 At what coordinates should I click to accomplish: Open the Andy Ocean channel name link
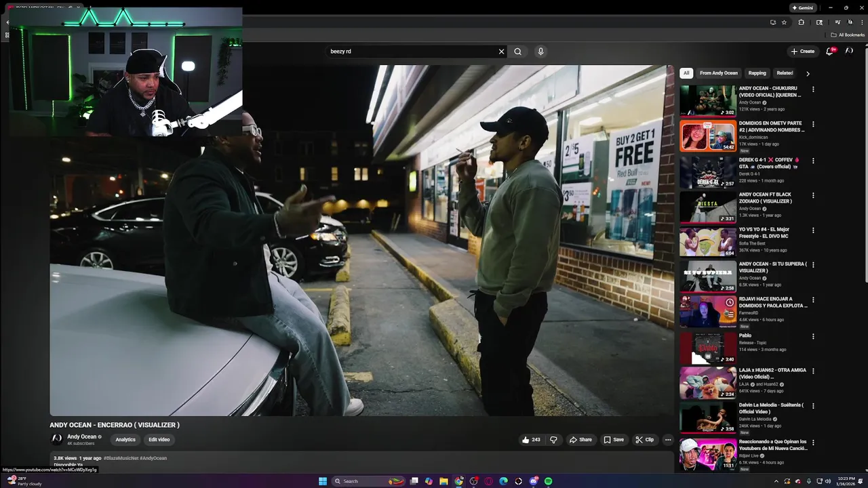(81, 436)
